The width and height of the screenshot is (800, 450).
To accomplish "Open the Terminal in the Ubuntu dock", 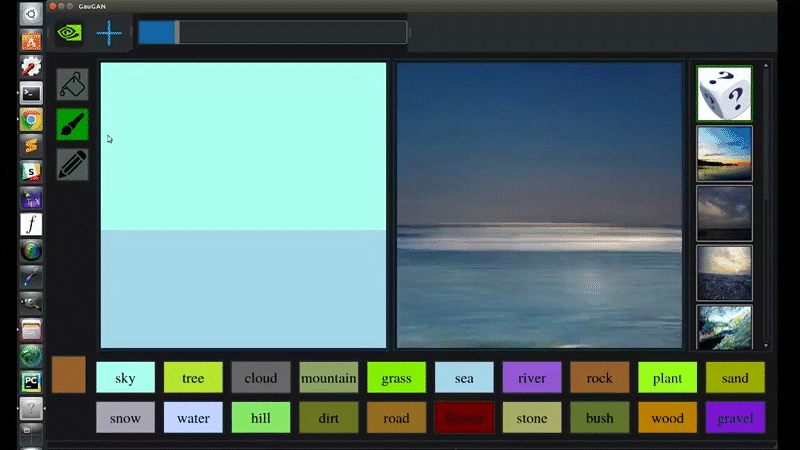I will 31,93.
